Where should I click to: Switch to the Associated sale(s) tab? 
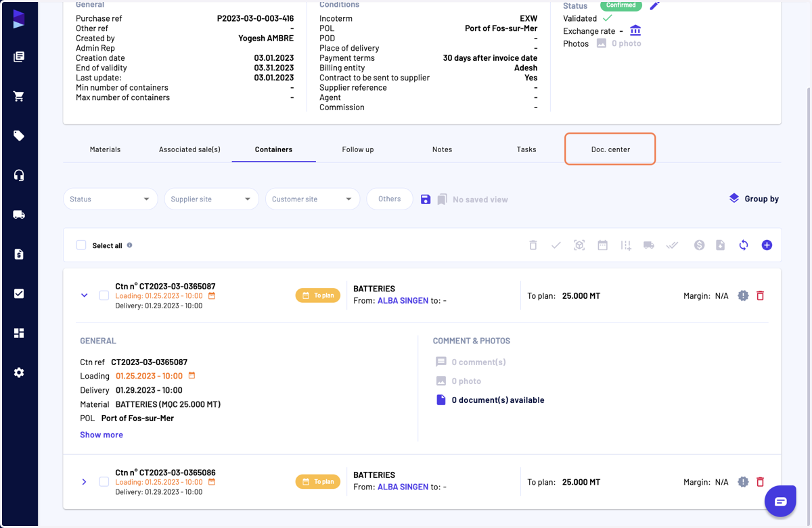(189, 149)
